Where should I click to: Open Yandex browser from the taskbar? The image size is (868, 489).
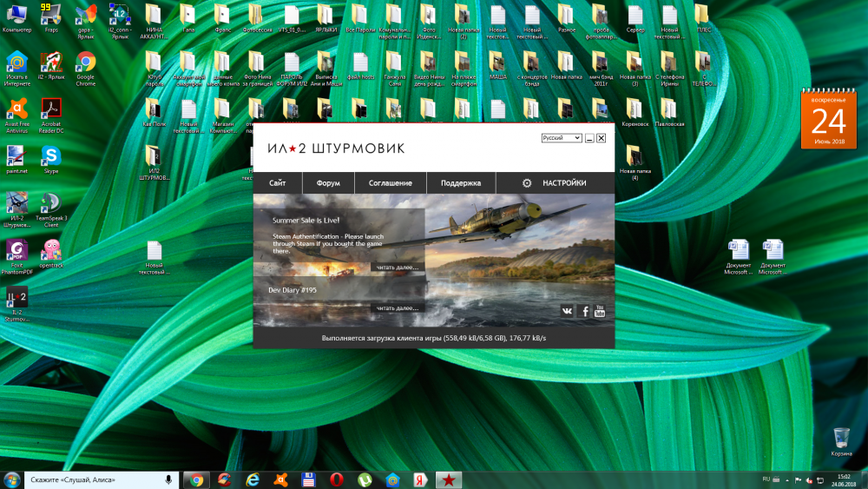pyautogui.click(x=420, y=480)
